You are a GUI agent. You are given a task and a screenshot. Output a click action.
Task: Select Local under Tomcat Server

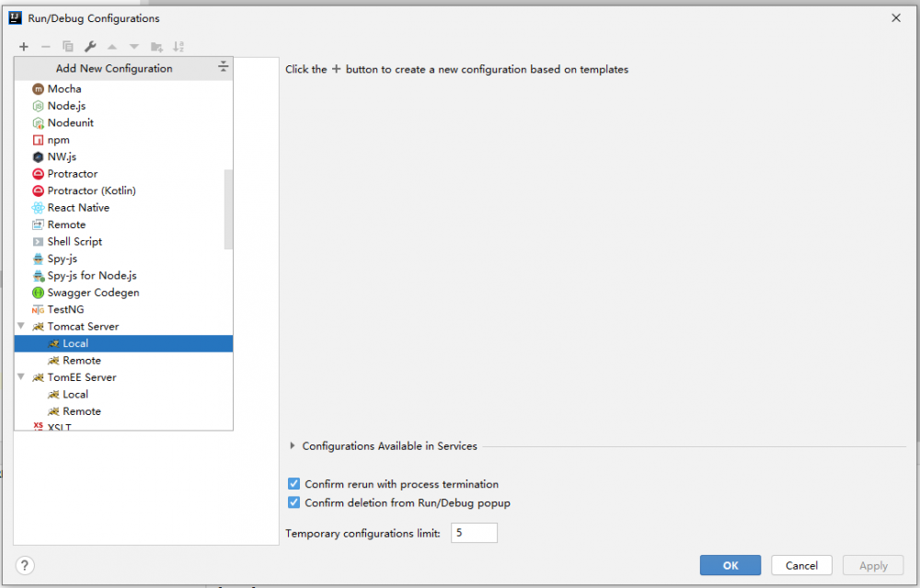[123, 344]
